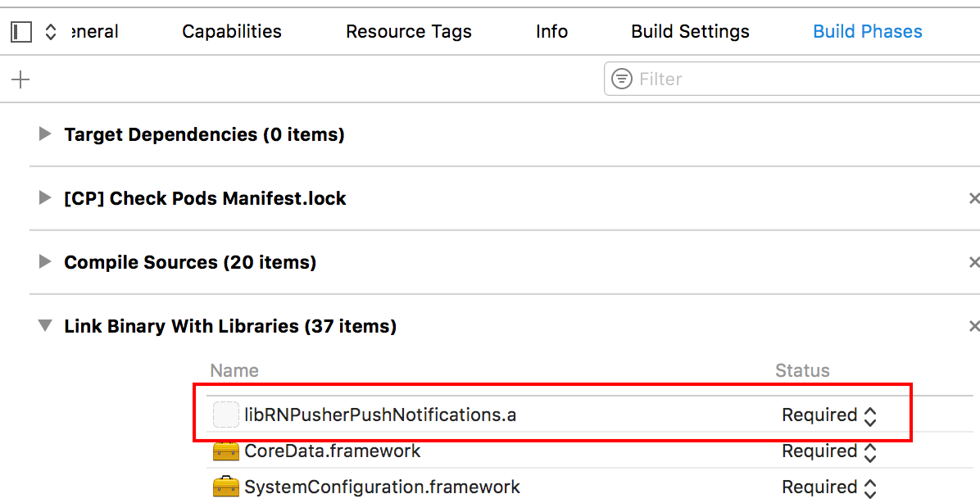The width and height of the screenshot is (980, 503).
Task: Remove the Link Binary With Libraries phase
Action: coord(974,326)
